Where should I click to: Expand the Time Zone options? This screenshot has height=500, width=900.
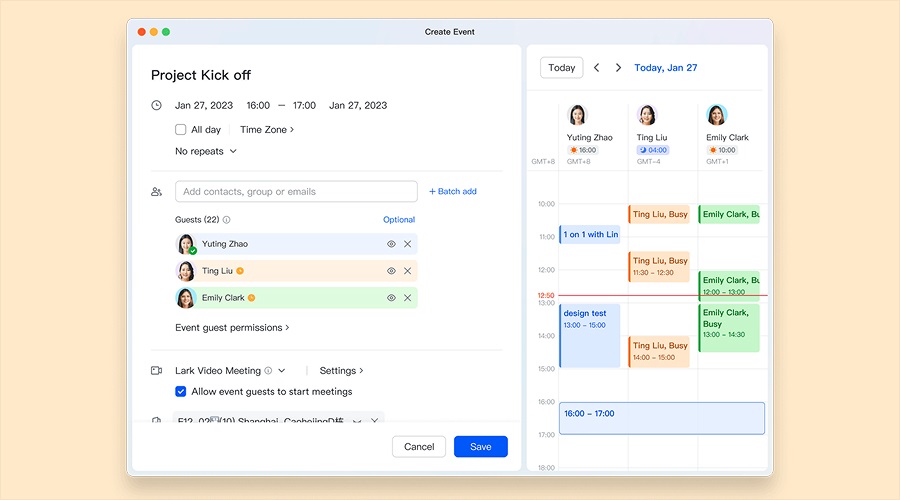[x=267, y=130]
